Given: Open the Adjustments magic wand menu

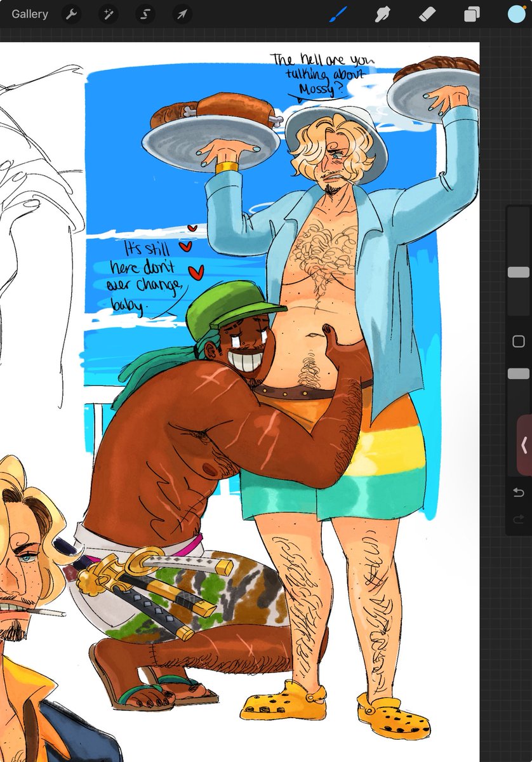Looking at the screenshot, I should point(109,14).
